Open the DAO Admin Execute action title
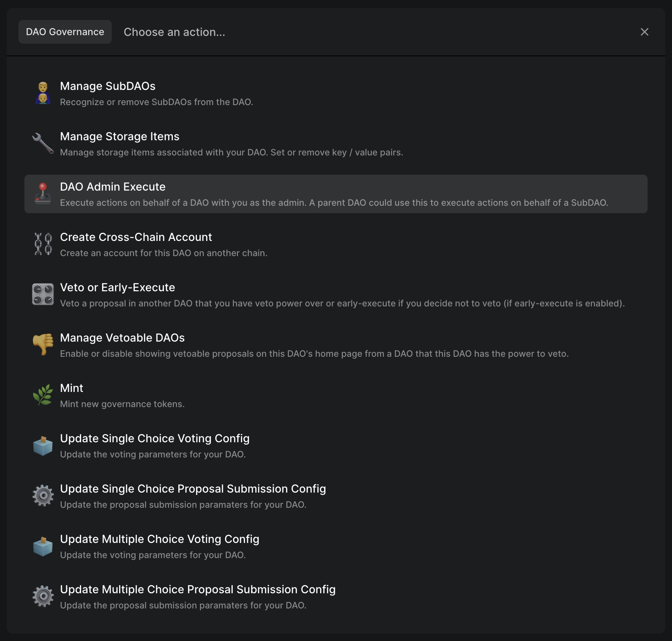Screen dimensions: 672x641 pyautogui.click(x=112, y=187)
